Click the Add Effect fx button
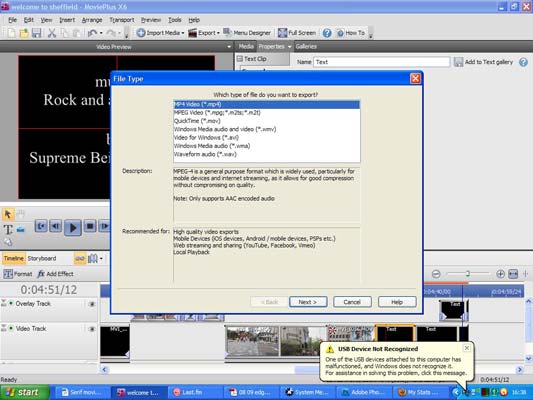Viewport: 533px width, 400px height. click(x=55, y=274)
